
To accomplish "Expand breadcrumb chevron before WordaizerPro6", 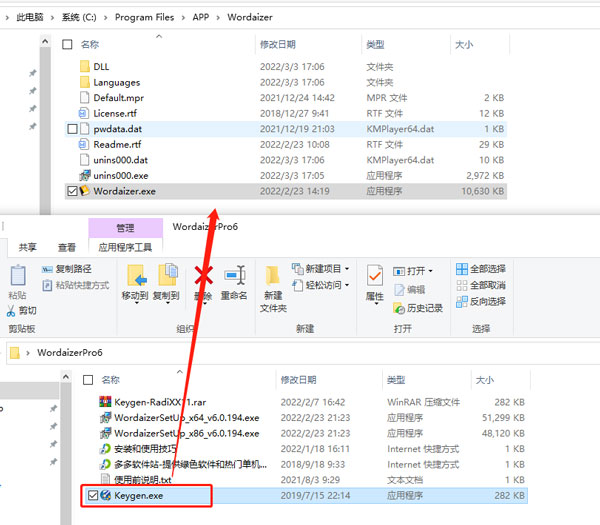I will (x=28, y=353).
